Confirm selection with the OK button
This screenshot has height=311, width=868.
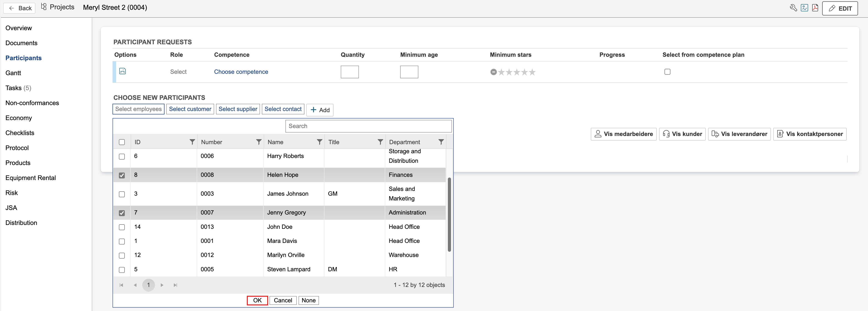pyautogui.click(x=257, y=300)
